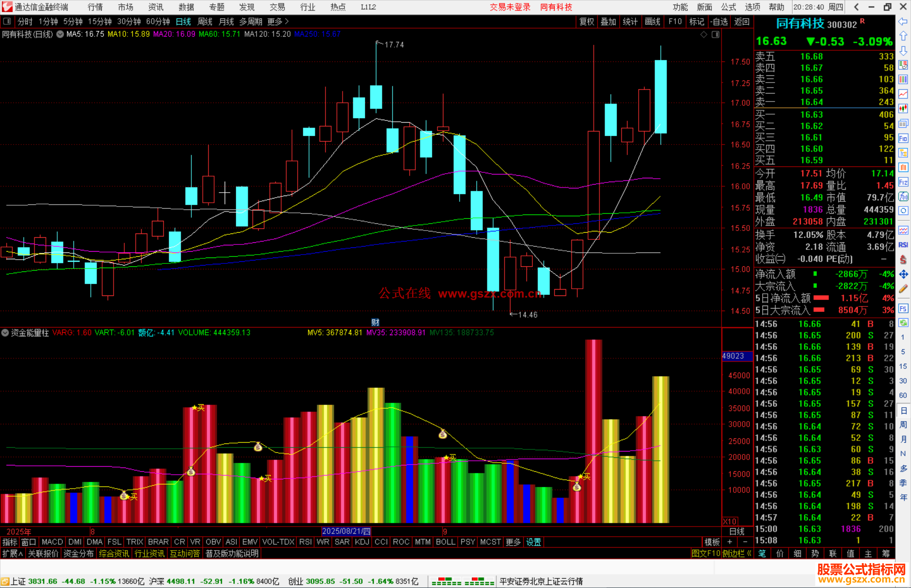Screen dimensions: 911x588
Task: Select the pencil drawing tool icon
Action: (x=903, y=289)
